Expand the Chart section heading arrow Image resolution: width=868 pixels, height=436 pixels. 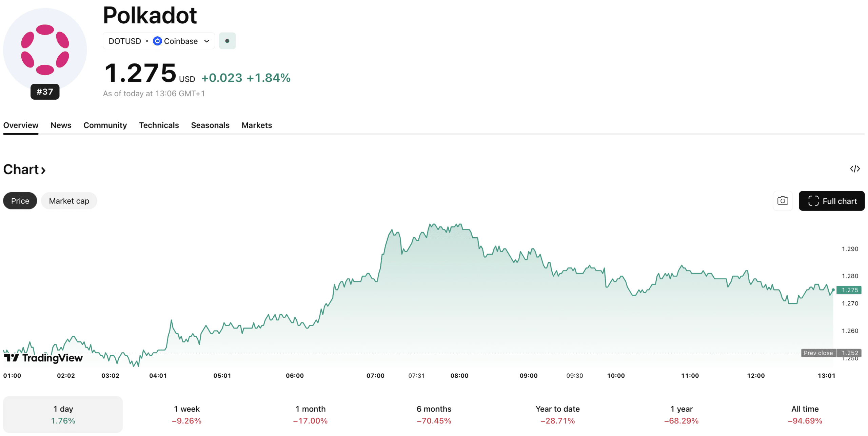(x=43, y=170)
